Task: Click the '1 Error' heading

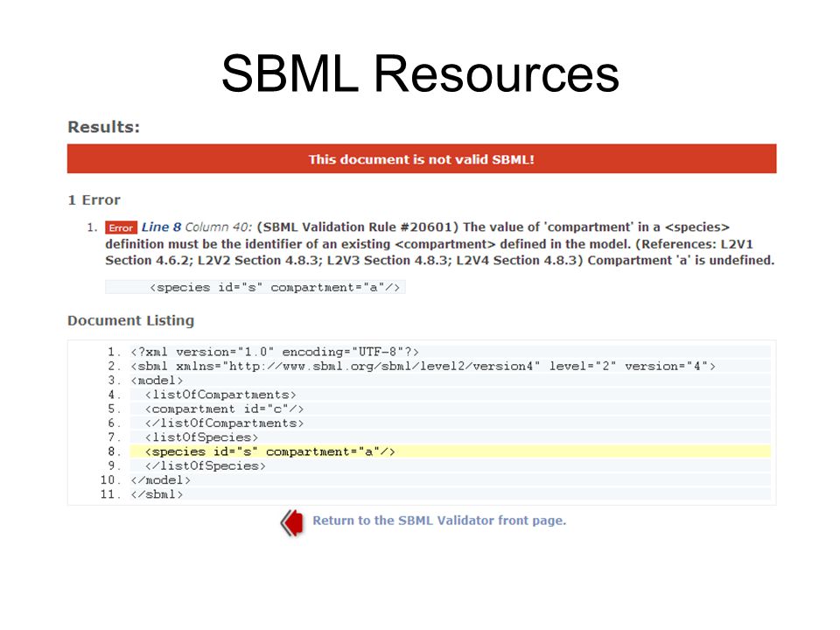Action: 94,199
